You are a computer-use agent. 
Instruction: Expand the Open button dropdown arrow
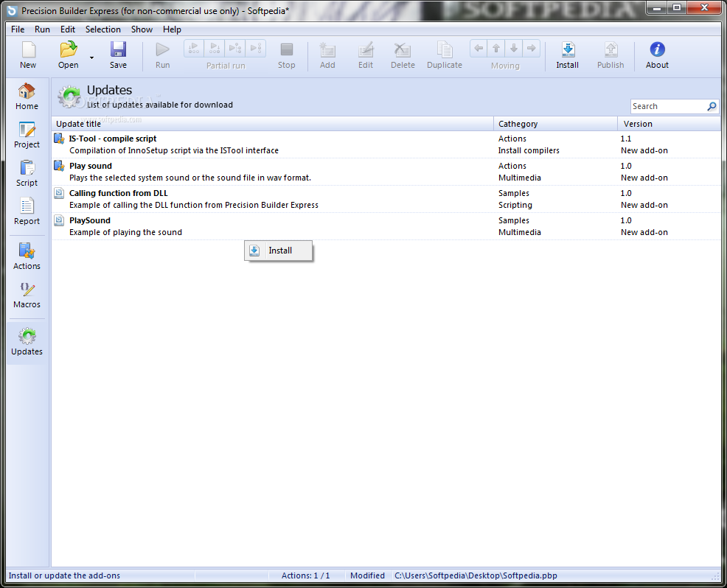click(91, 58)
